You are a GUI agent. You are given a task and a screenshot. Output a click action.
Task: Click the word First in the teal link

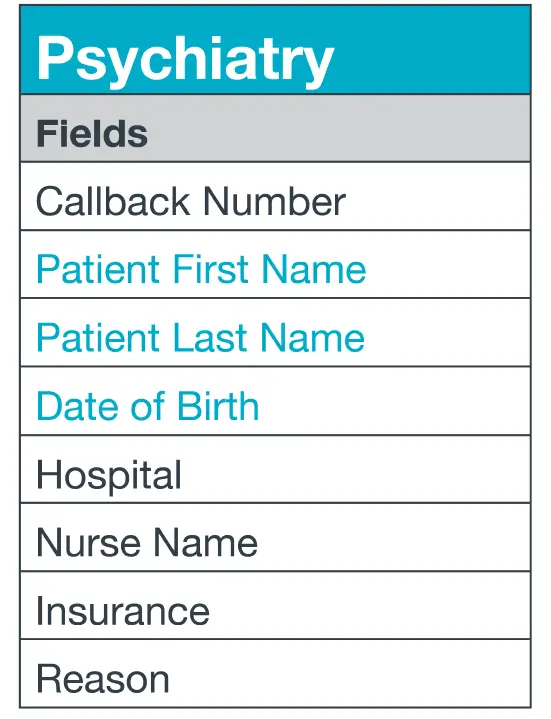211,269
